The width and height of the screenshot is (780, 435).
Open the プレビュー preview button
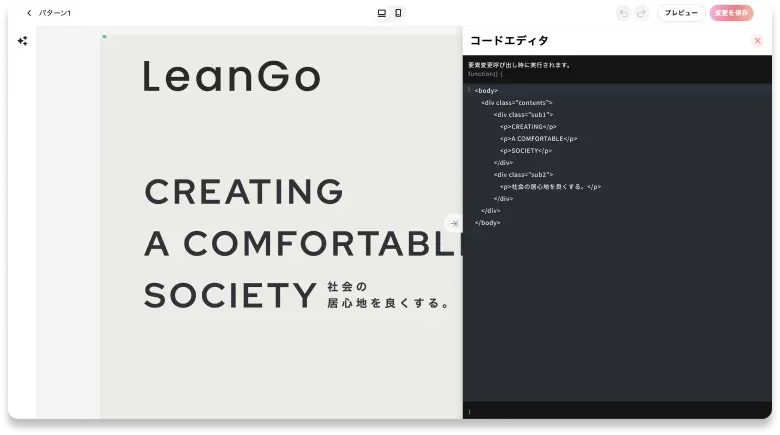point(681,13)
